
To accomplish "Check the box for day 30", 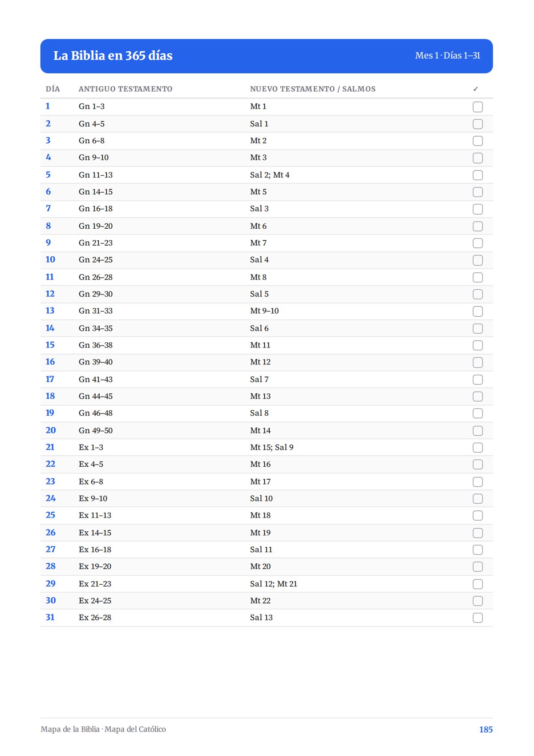I will pos(477,602).
